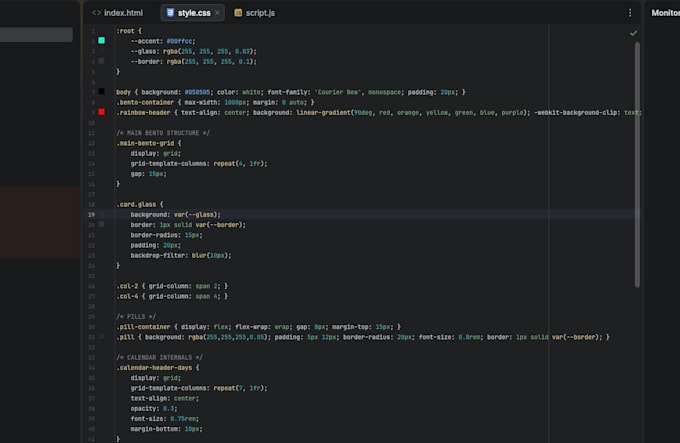
Task: Click the "--accent: #00ffcc;" line
Action: [163, 41]
